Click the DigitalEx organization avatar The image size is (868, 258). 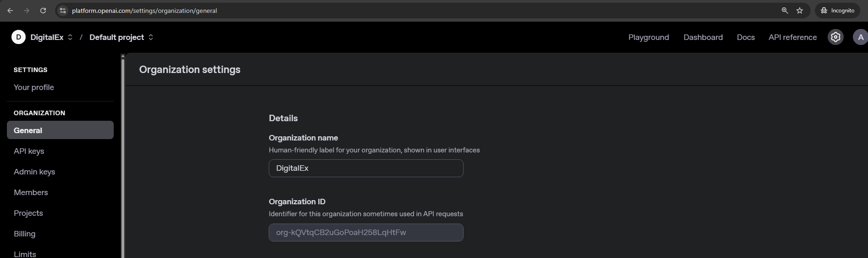coord(18,37)
